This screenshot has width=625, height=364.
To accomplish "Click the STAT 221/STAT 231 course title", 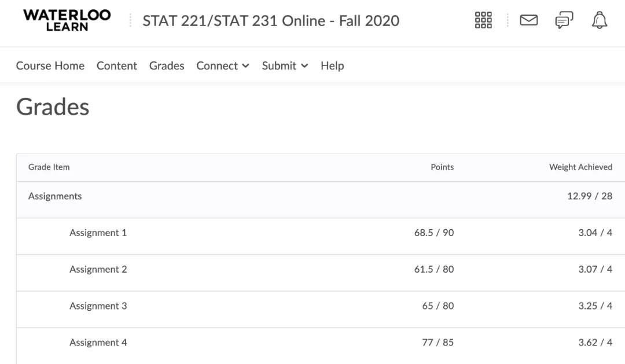I will tap(271, 21).
